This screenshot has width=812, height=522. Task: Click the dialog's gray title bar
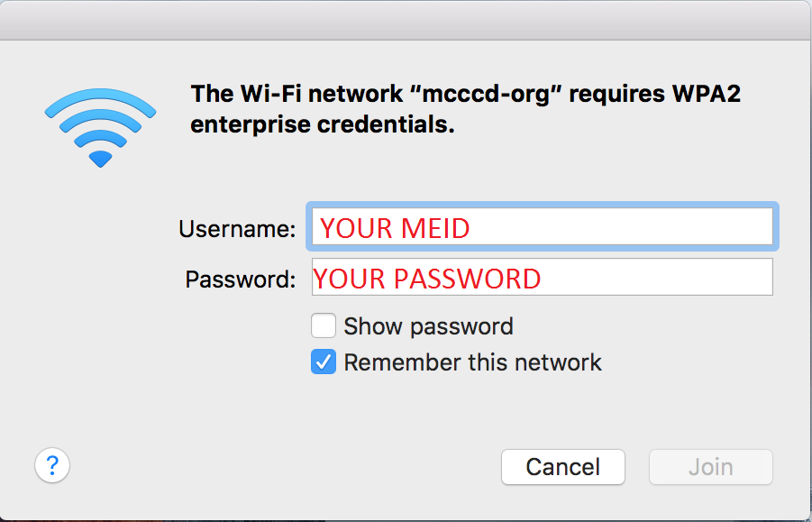click(x=406, y=20)
